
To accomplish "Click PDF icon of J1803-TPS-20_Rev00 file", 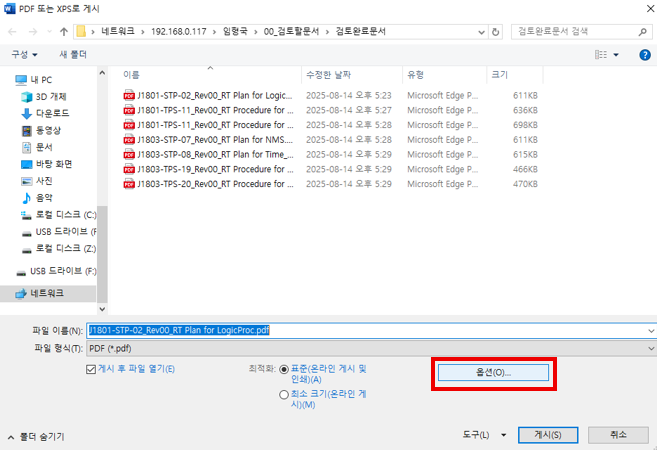I will (128, 185).
